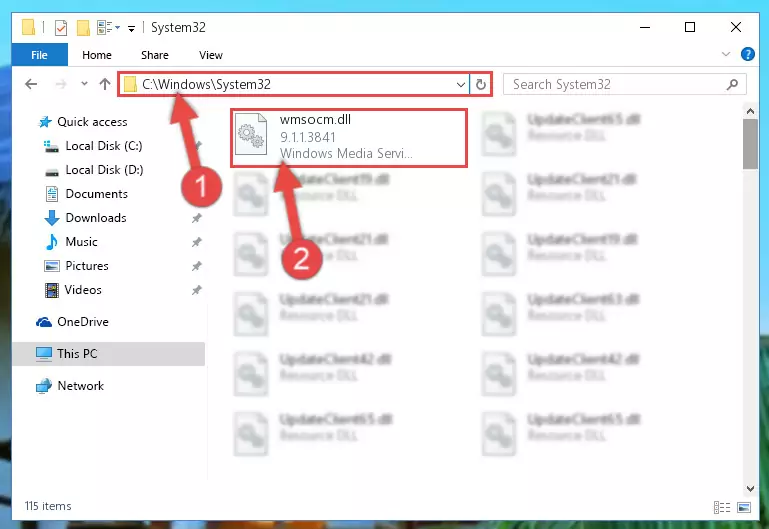This screenshot has width=769, height=529.
Task: Open the recent locations dropdown arrow
Action: [84, 84]
